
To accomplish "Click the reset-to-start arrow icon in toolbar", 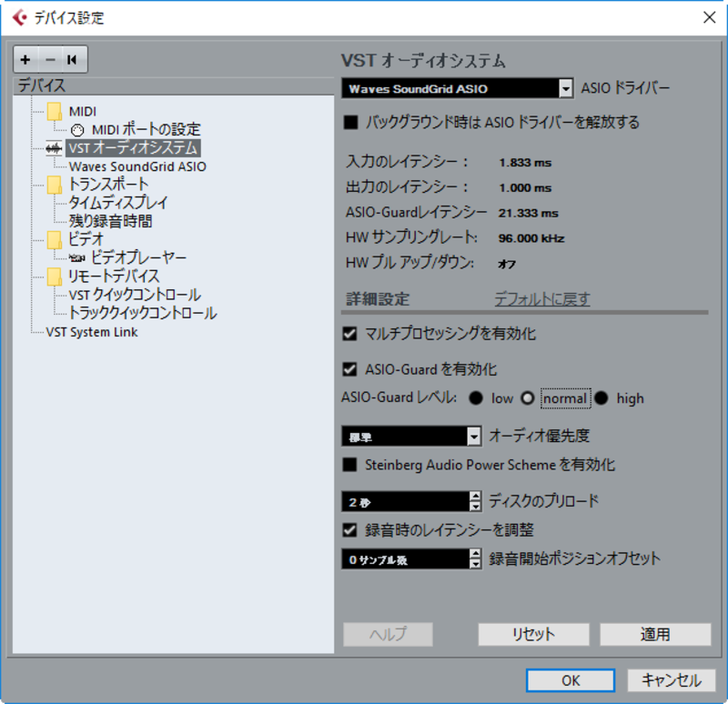I will [x=72, y=59].
